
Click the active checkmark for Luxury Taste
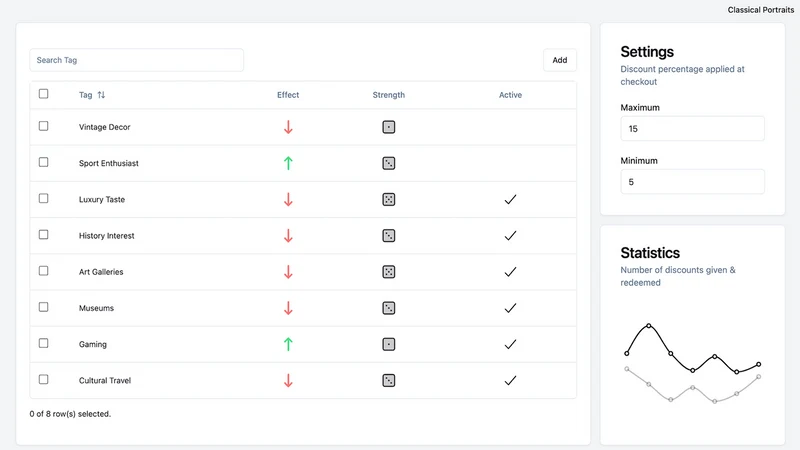coord(510,199)
